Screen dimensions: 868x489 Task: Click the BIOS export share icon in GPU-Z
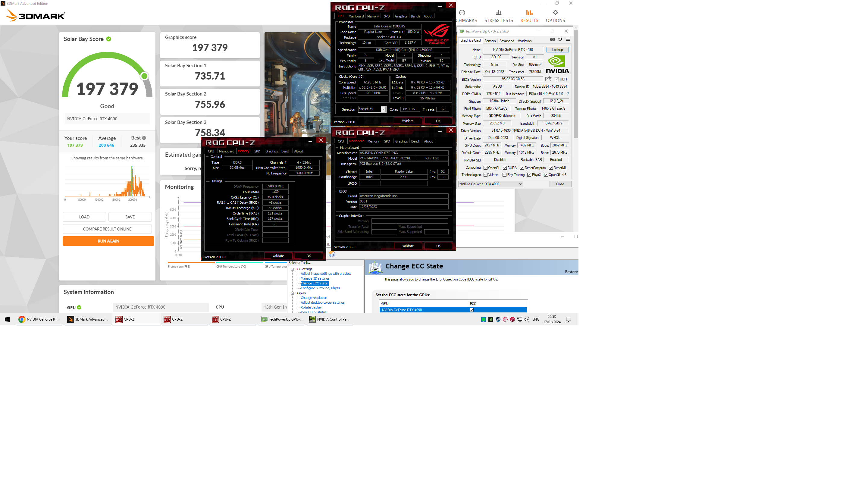(548, 79)
